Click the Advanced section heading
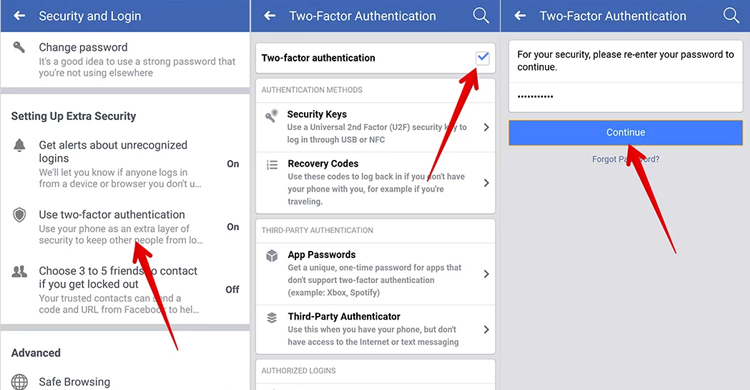 [36, 353]
